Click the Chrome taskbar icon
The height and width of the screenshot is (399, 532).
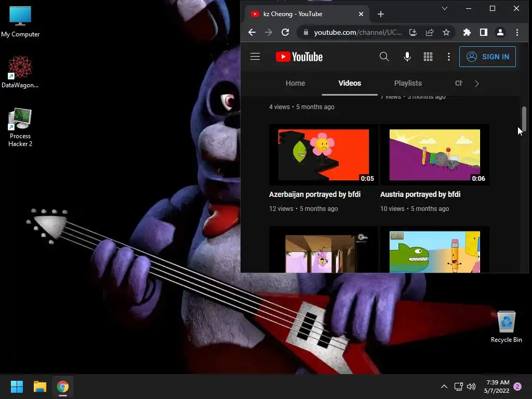(x=63, y=387)
